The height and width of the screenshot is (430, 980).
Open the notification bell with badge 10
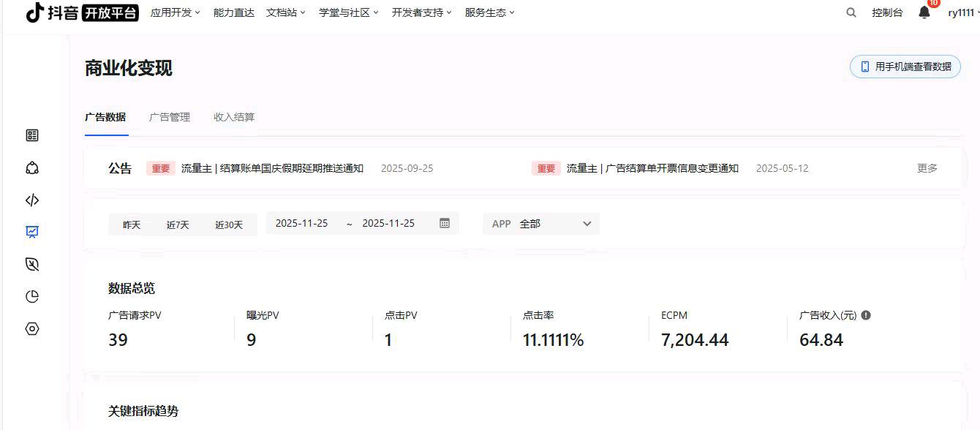(x=923, y=12)
